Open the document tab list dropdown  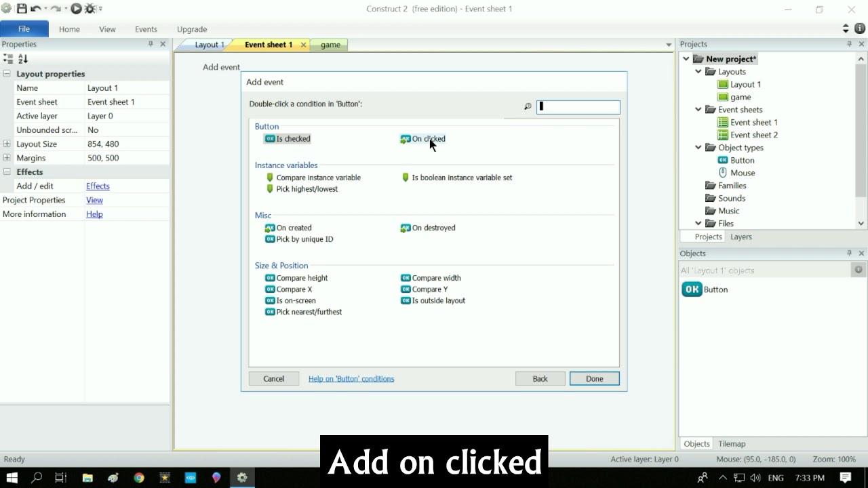coord(669,45)
